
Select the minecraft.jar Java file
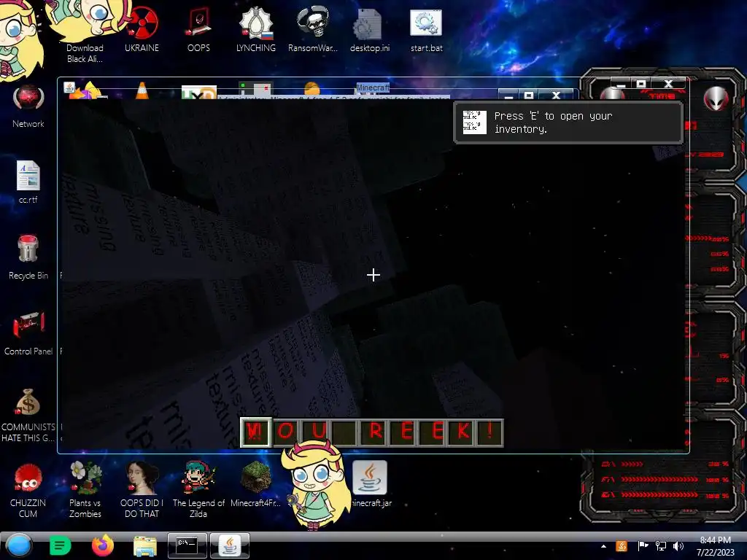[370, 484]
